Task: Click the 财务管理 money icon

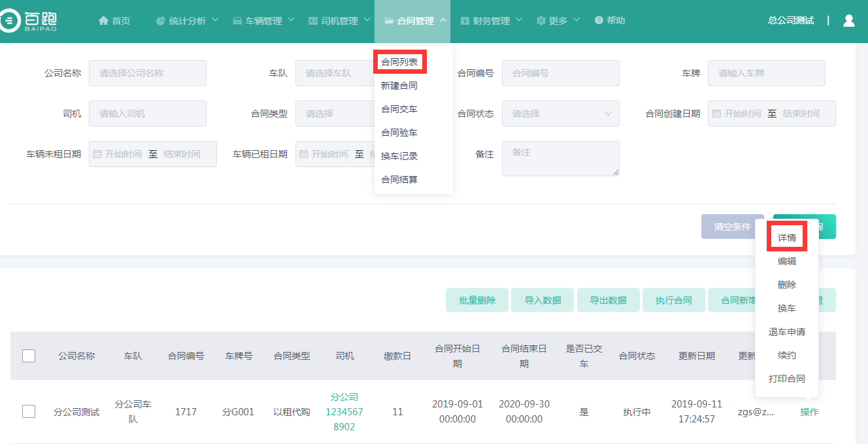Action: 465,21
